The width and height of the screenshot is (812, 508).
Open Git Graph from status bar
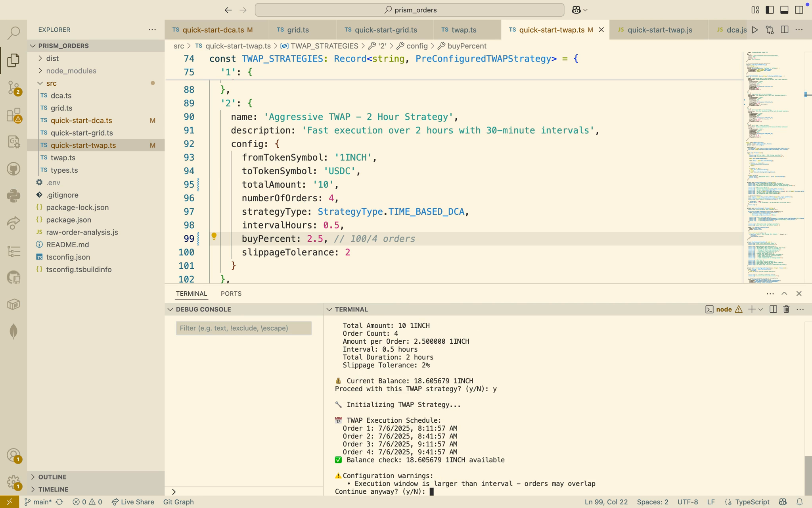pos(178,502)
